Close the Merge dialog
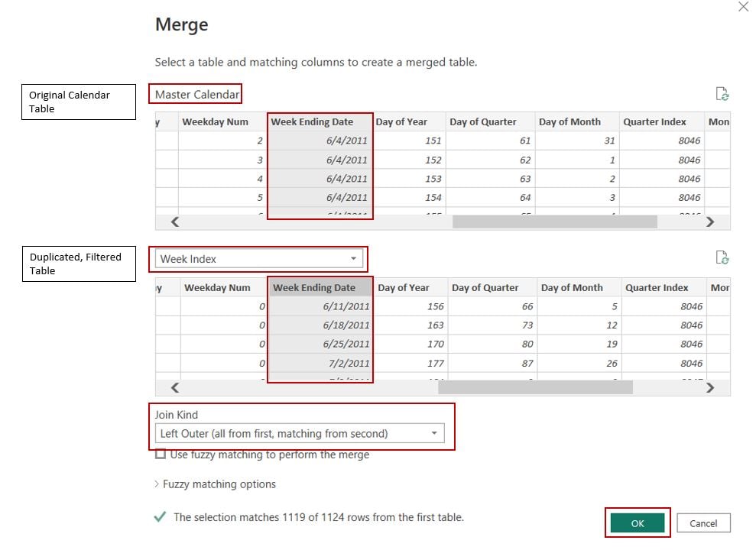This screenshot has height=550, width=756. coord(743,7)
